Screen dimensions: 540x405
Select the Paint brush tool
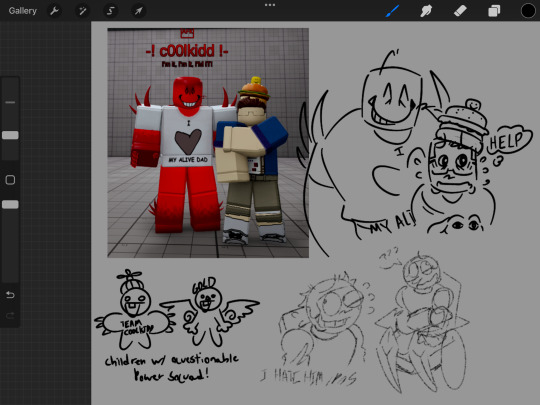click(x=392, y=11)
